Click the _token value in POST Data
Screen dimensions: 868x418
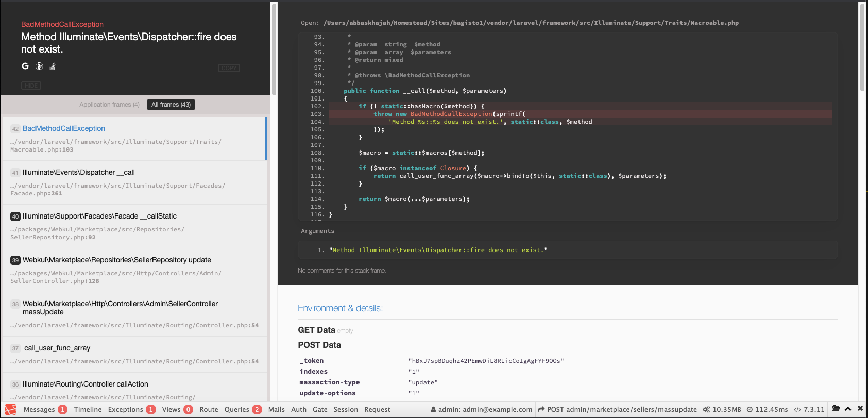tap(486, 361)
